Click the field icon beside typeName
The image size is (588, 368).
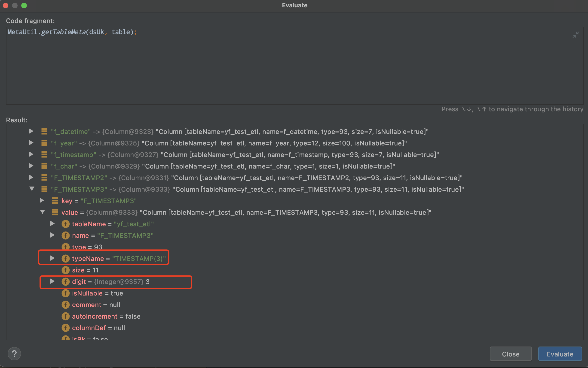coord(65,259)
